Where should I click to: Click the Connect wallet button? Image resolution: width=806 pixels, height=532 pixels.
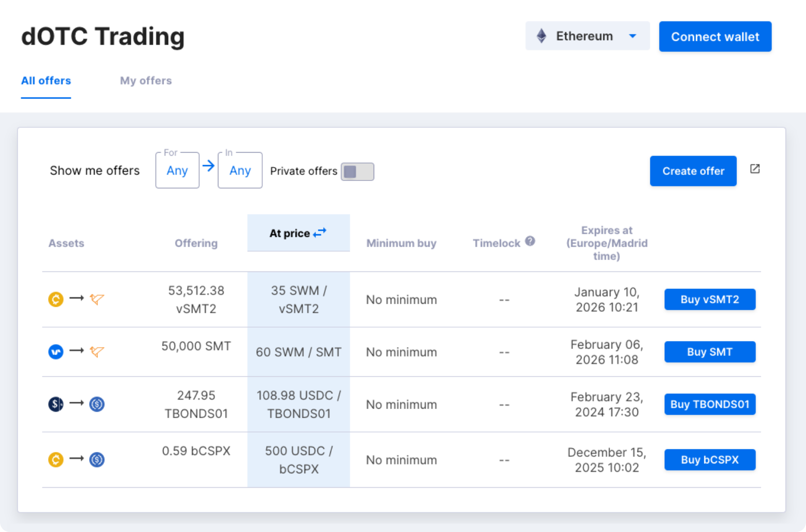(715, 36)
